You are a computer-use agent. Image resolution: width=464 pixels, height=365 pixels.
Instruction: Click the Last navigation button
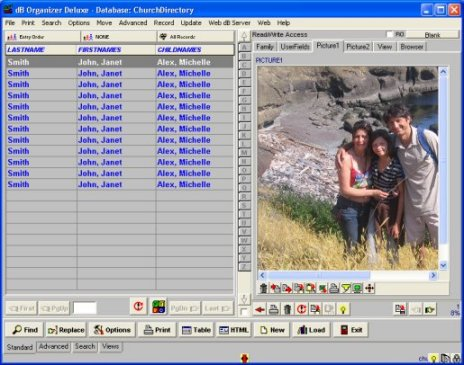(x=217, y=308)
